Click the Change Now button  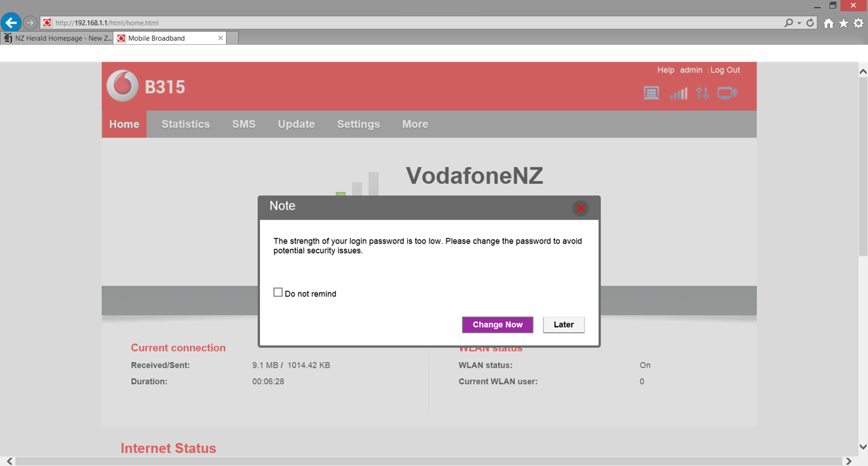497,324
